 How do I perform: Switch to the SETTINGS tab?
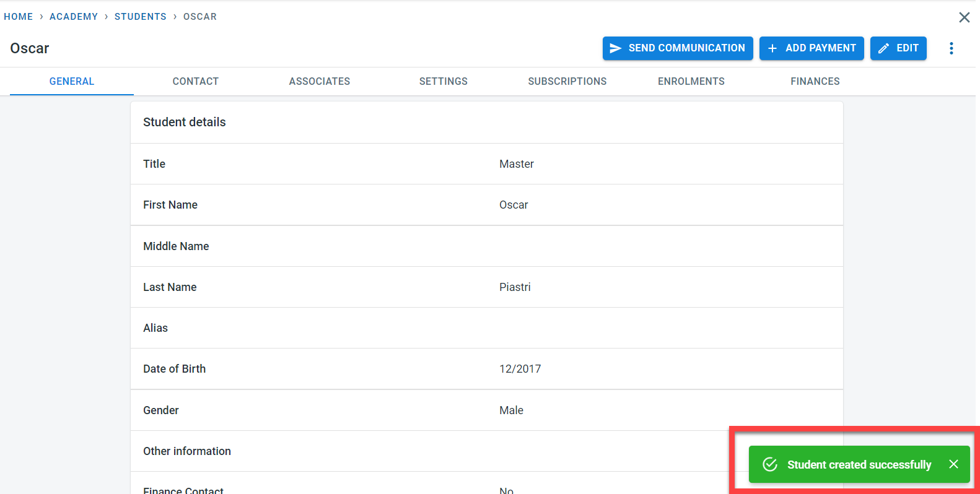(x=444, y=81)
